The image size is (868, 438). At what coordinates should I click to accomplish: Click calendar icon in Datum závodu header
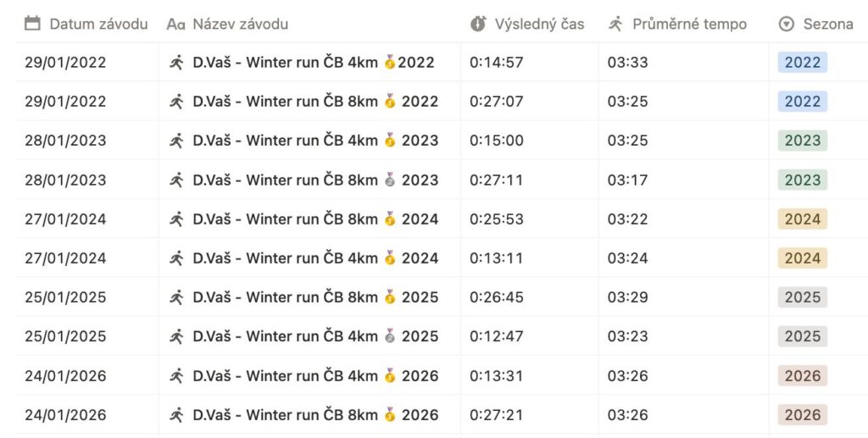pos(32,24)
